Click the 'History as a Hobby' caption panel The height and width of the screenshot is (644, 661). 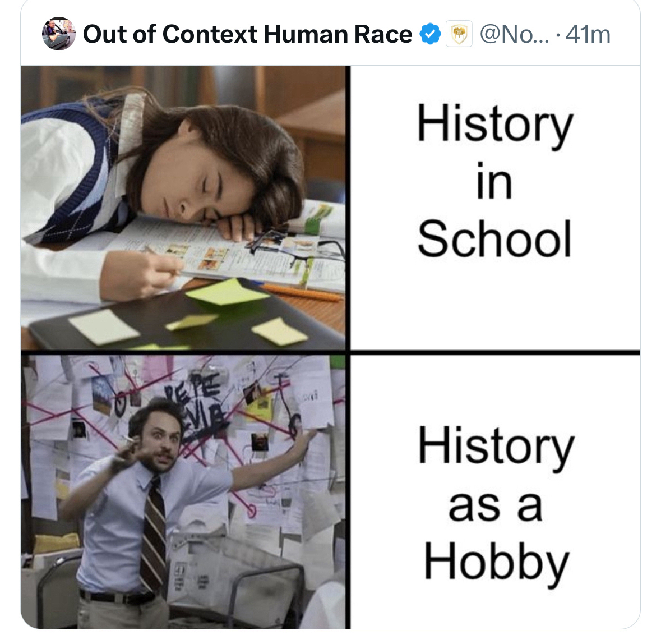[495, 491]
